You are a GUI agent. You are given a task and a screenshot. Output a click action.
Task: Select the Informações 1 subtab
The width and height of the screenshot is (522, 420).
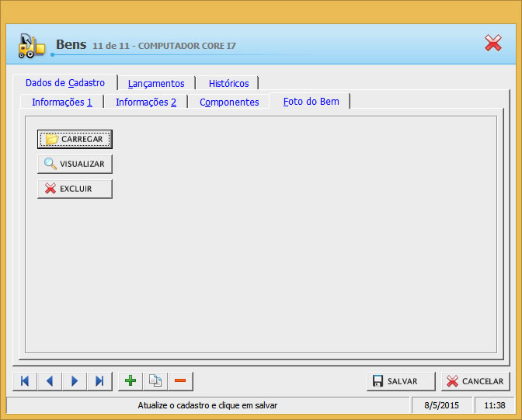click(62, 102)
